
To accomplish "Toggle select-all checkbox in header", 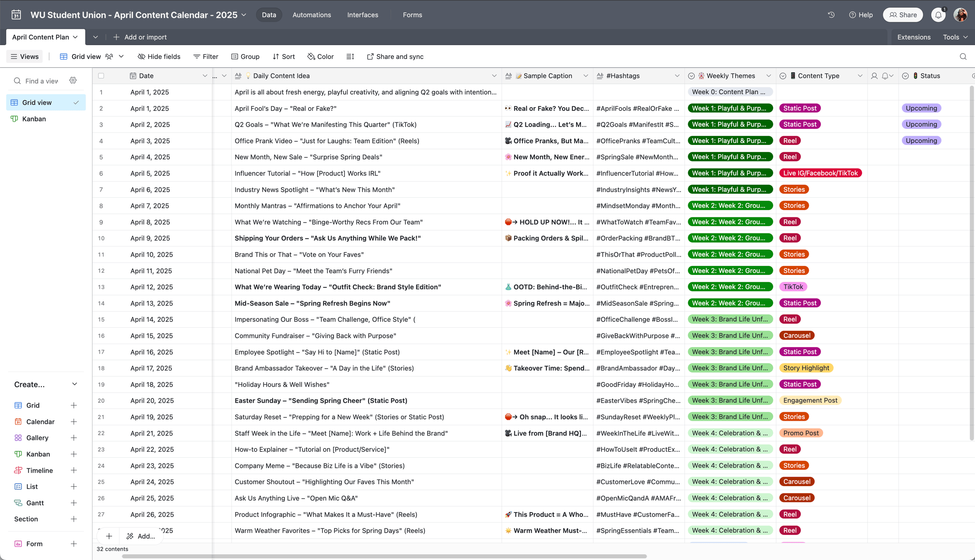I will pyautogui.click(x=101, y=76).
